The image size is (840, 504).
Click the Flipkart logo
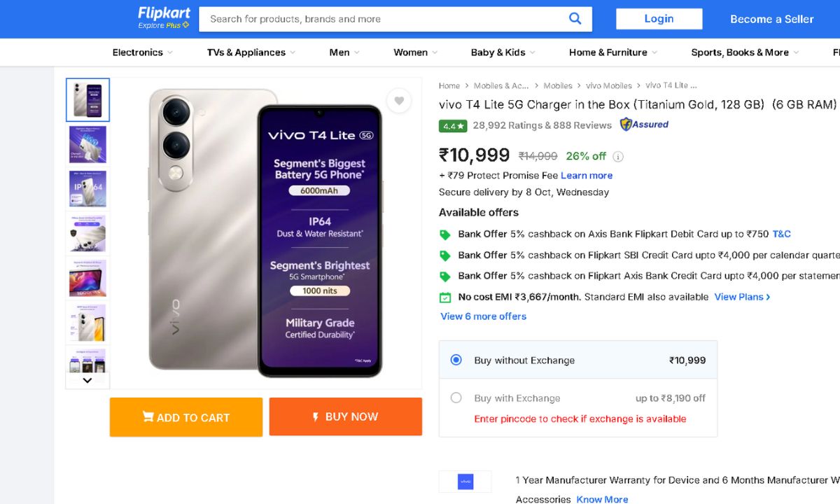click(164, 17)
